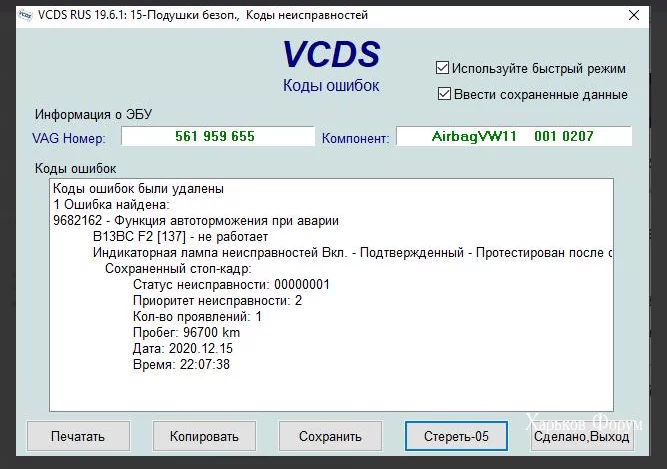
Task: Close the VCDS fault codes window
Action: coord(634,15)
